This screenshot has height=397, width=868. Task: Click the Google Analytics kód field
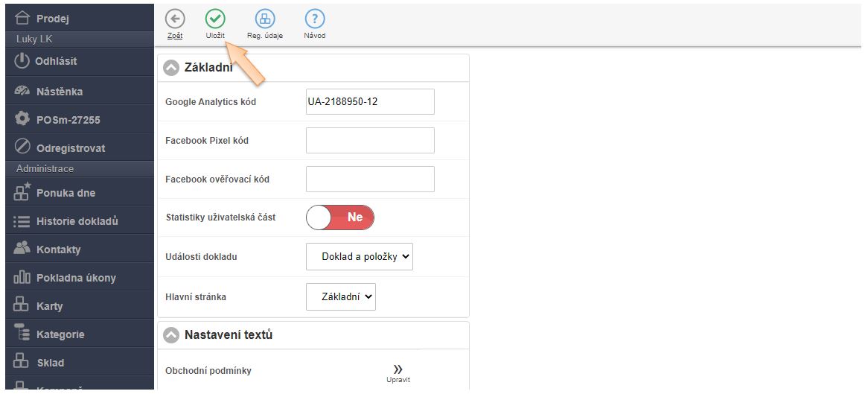[370, 102]
